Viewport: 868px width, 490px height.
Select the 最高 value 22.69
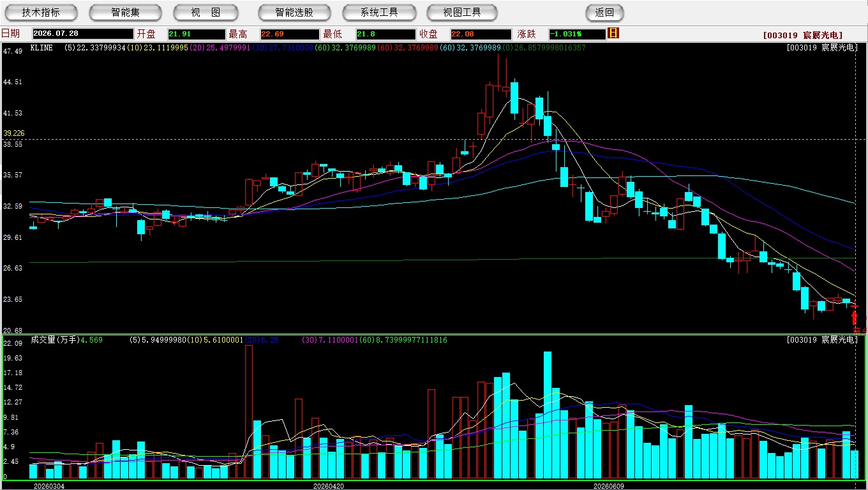coord(290,34)
